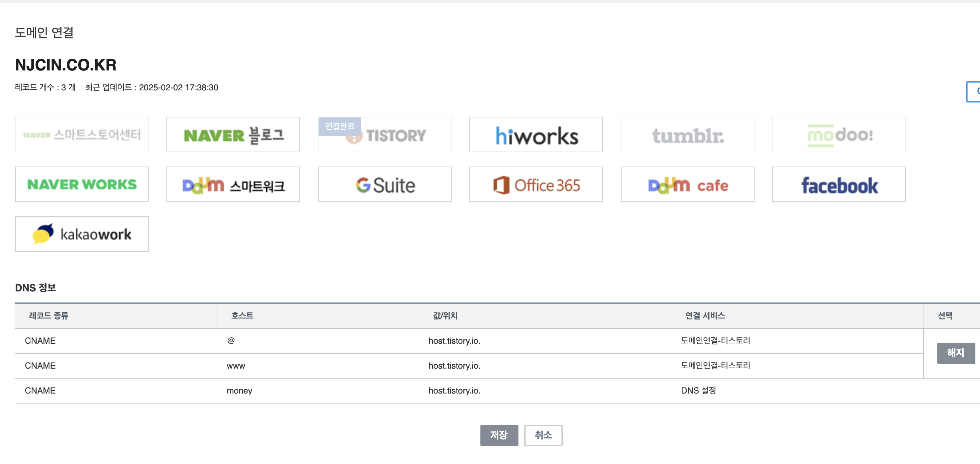The width and height of the screenshot is (980, 464).
Task: Choose the Daum cafe service tile
Action: click(687, 184)
